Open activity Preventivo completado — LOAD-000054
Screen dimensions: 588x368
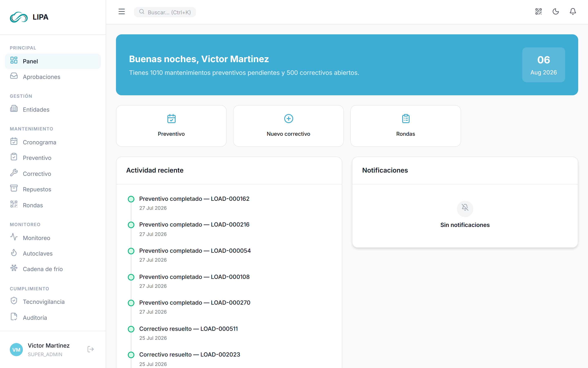[195, 251]
